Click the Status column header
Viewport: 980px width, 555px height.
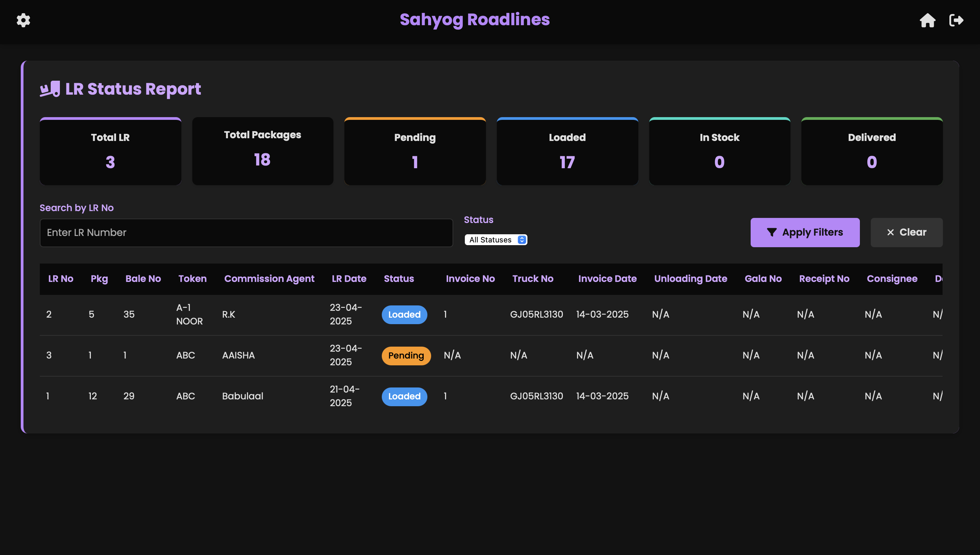click(399, 279)
